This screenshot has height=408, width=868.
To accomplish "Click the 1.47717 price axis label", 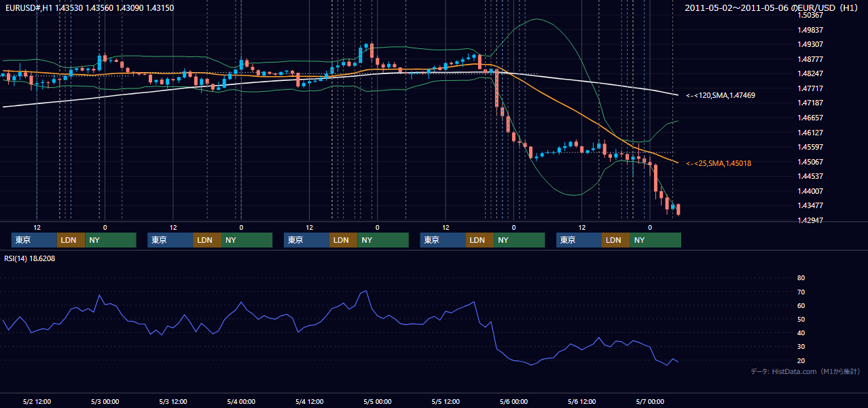I will click(x=810, y=88).
